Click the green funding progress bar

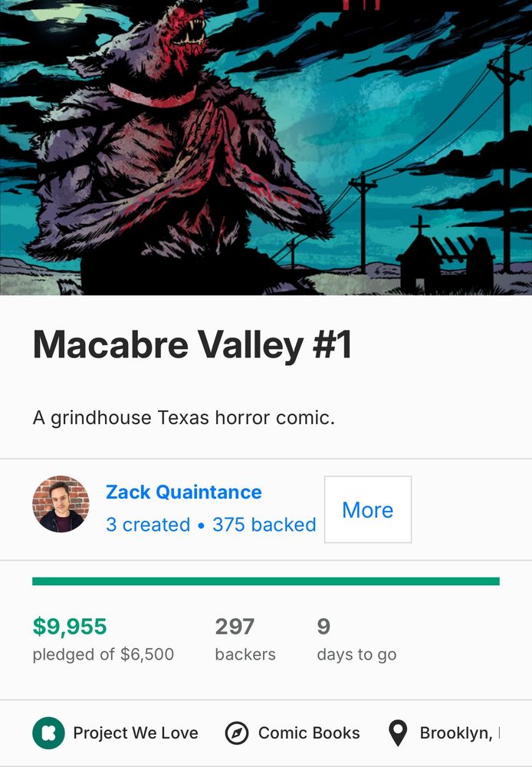(x=266, y=581)
